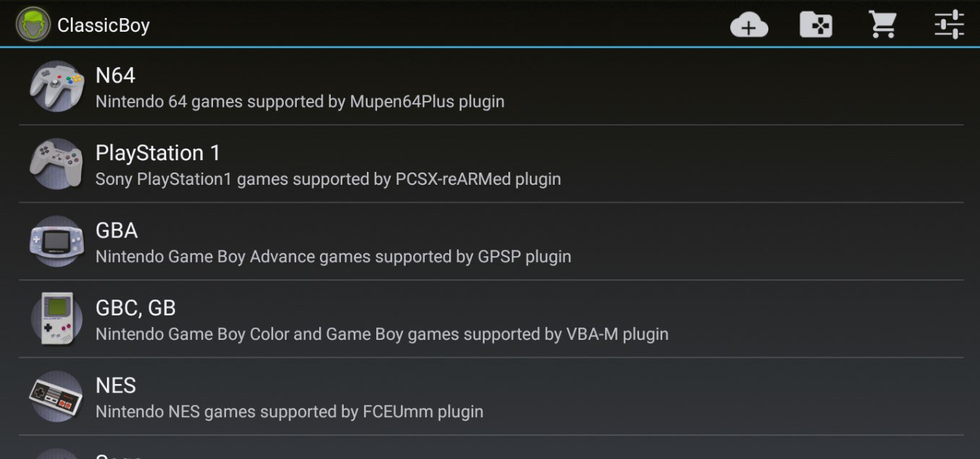Viewport: 980px width, 459px height.
Task: Open the shopping cart store
Action: point(883,25)
